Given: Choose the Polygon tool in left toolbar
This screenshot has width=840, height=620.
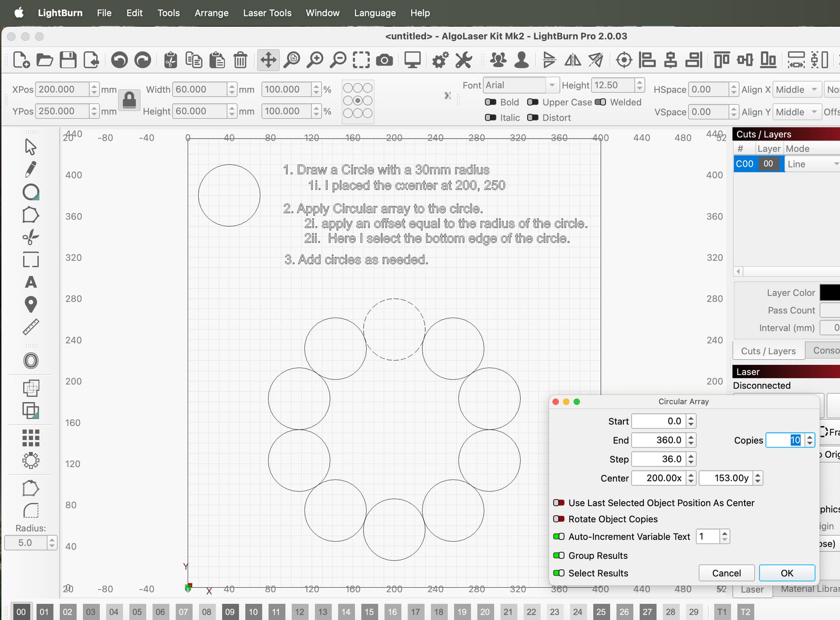Looking at the screenshot, I should tap(31, 215).
